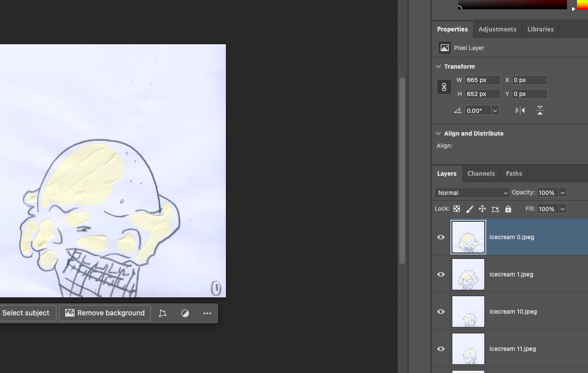588x373 pixels.
Task: Toggle visibility of icecream 10.jpeg layer
Action: pyautogui.click(x=441, y=312)
